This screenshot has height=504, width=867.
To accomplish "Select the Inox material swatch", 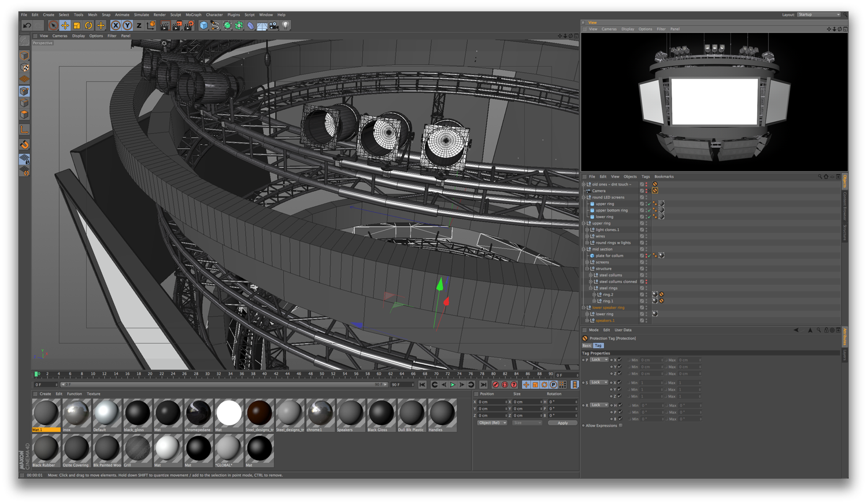I will [x=76, y=415].
